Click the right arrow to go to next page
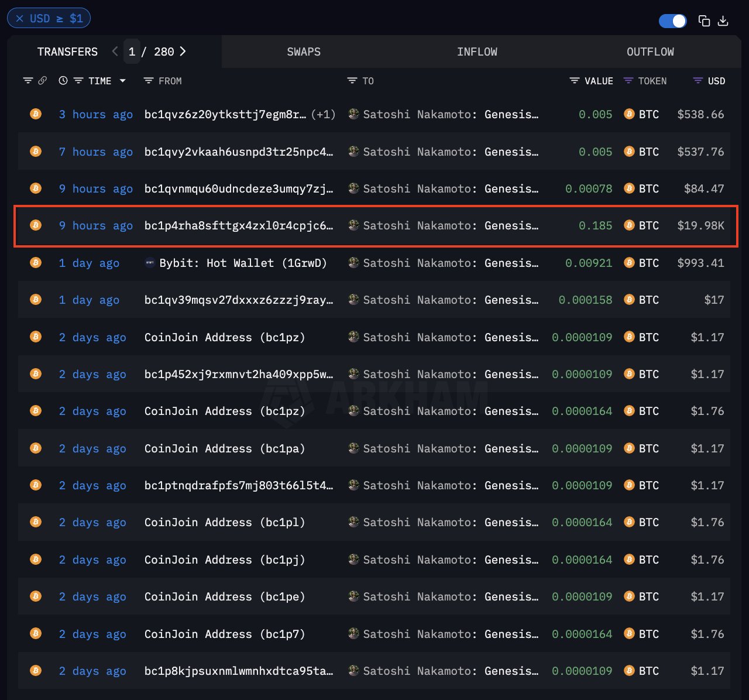This screenshot has width=749, height=700. click(x=183, y=52)
